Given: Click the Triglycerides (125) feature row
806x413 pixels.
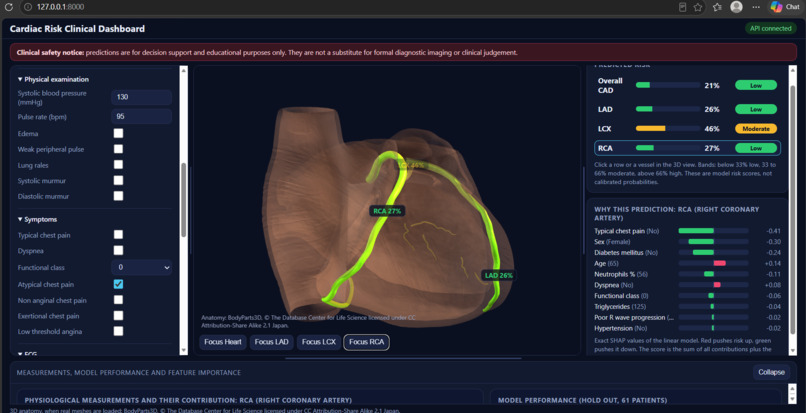Looking at the screenshot, I should (x=687, y=307).
